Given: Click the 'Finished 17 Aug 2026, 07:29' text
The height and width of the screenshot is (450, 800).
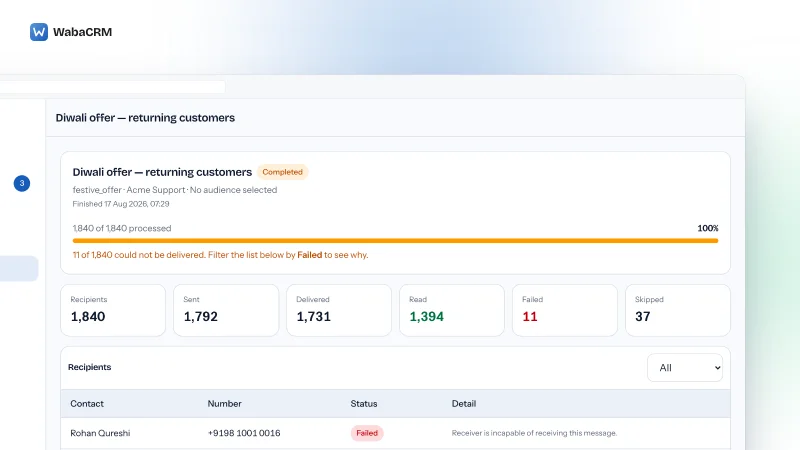Looking at the screenshot, I should click(121, 204).
